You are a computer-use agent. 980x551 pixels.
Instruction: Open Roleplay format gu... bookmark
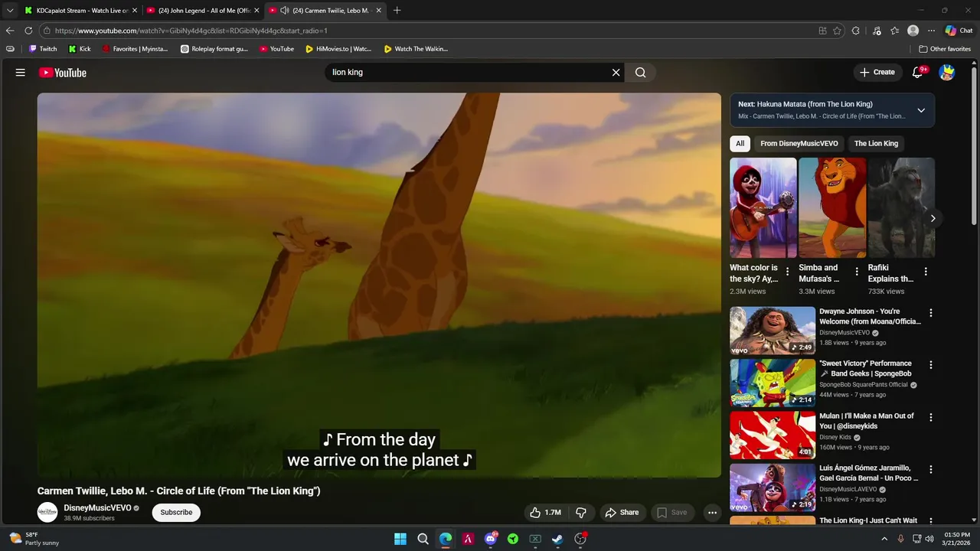coord(214,49)
